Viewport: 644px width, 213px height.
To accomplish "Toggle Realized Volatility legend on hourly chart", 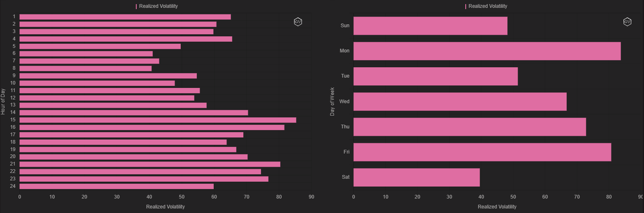I will pyautogui.click(x=157, y=6).
